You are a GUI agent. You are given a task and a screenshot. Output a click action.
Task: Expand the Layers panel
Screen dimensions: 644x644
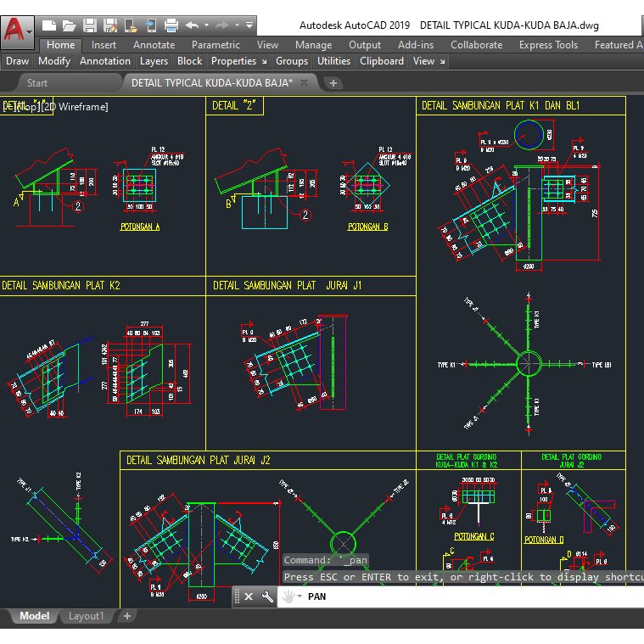154,61
